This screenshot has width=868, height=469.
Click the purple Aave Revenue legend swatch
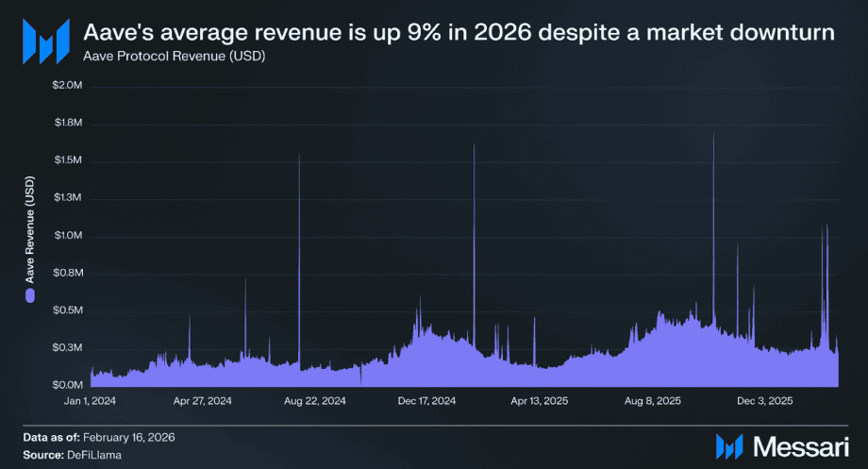click(29, 296)
